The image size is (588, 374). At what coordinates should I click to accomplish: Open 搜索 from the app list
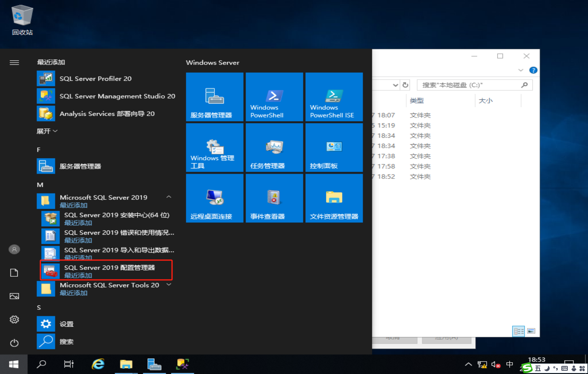(x=107, y=342)
